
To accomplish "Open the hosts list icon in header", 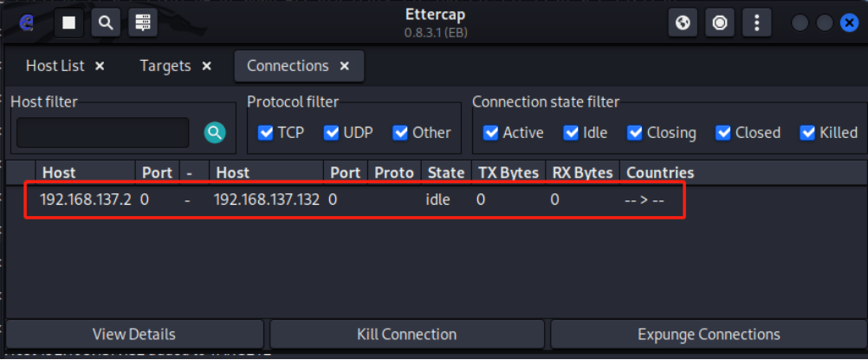I will click(142, 23).
